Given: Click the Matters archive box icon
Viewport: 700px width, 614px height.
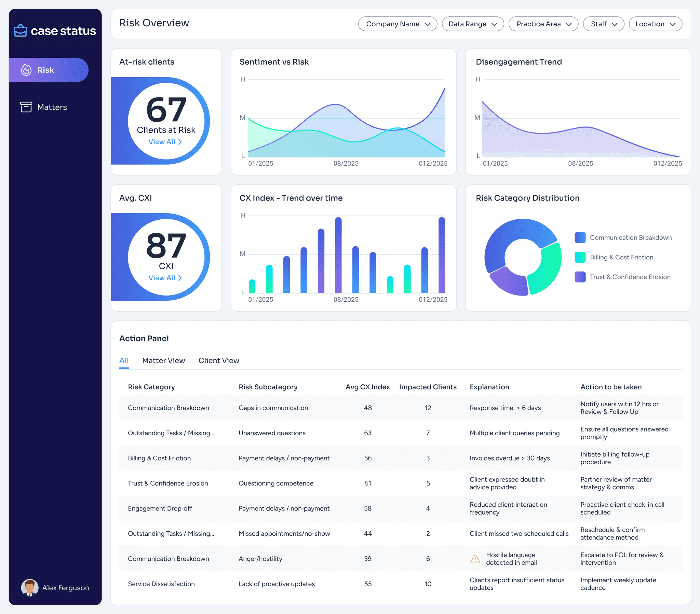Looking at the screenshot, I should click(x=26, y=107).
